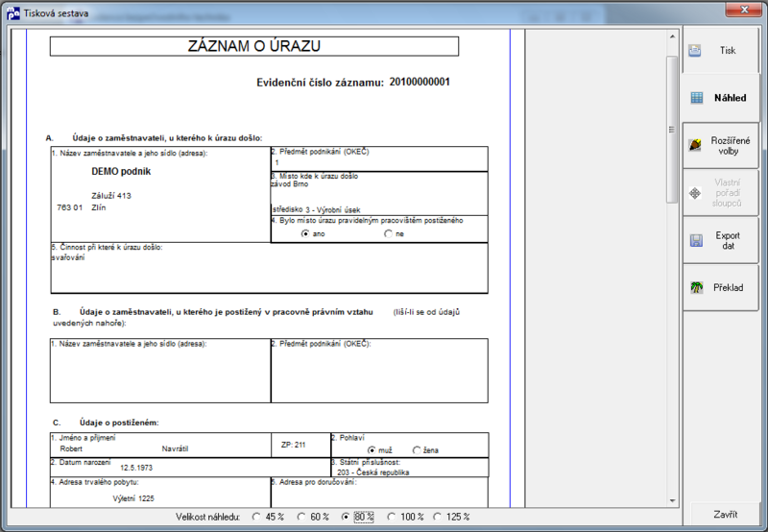Click the 'Velikost náhledu:' label
The height and width of the screenshot is (532, 768).
(x=208, y=517)
